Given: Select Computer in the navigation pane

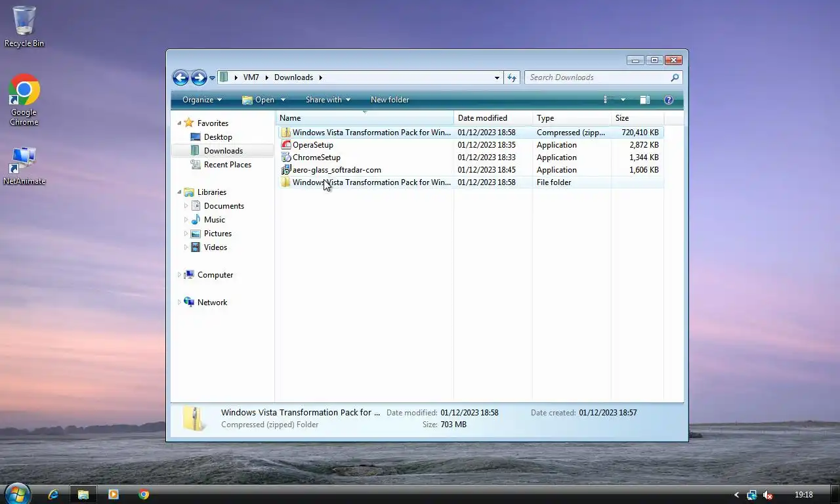Looking at the screenshot, I should click(x=215, y=275).
